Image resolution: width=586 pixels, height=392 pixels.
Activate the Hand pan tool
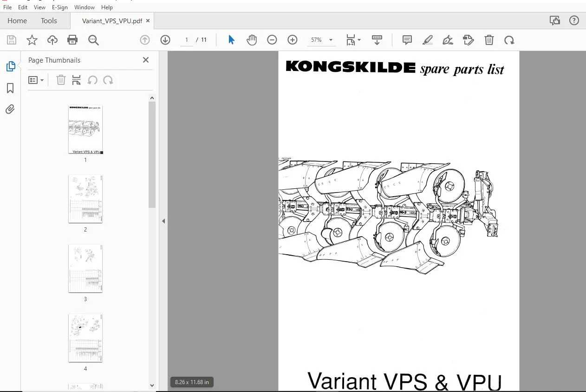pos(252,40)
